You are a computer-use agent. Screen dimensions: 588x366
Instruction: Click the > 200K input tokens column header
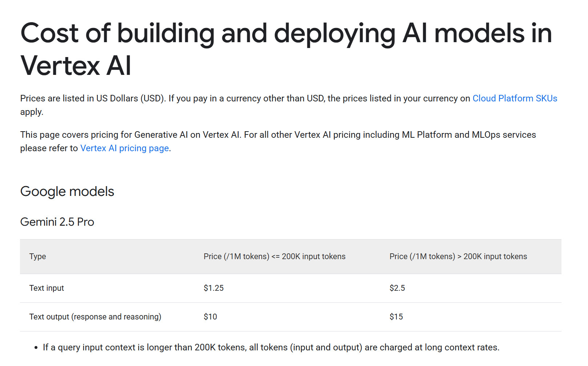point(458,257)
